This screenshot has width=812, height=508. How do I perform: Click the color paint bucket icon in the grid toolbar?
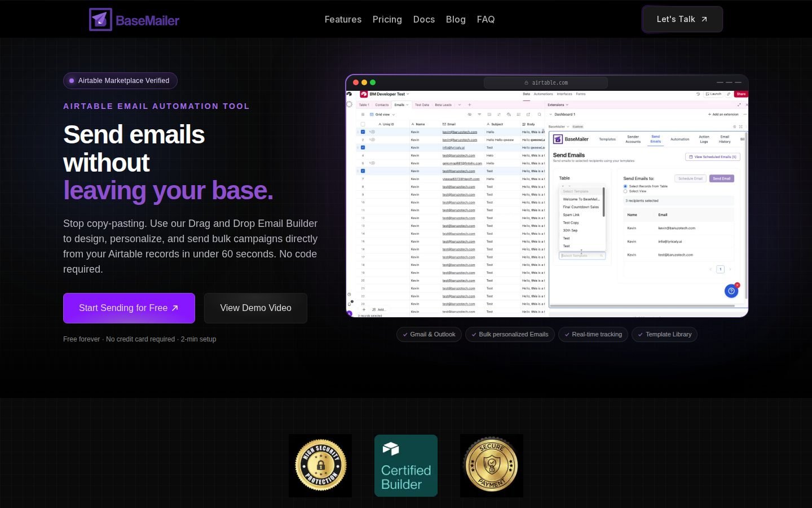point(509,115)
